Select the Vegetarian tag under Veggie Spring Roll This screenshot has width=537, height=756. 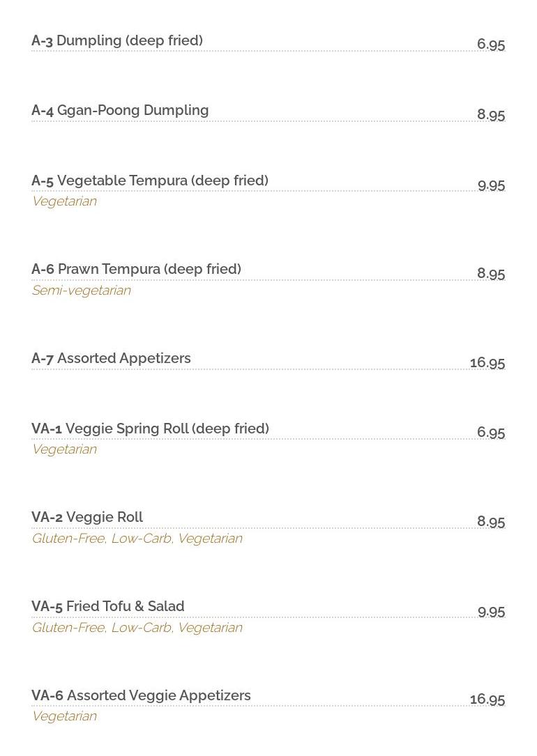(x=64, y=449)
